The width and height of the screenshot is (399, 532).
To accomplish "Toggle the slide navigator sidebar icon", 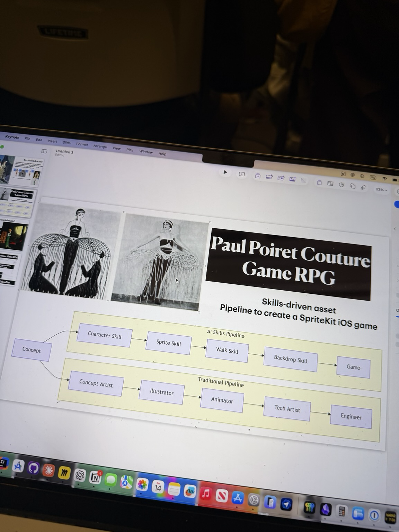I will coord(44,151).
